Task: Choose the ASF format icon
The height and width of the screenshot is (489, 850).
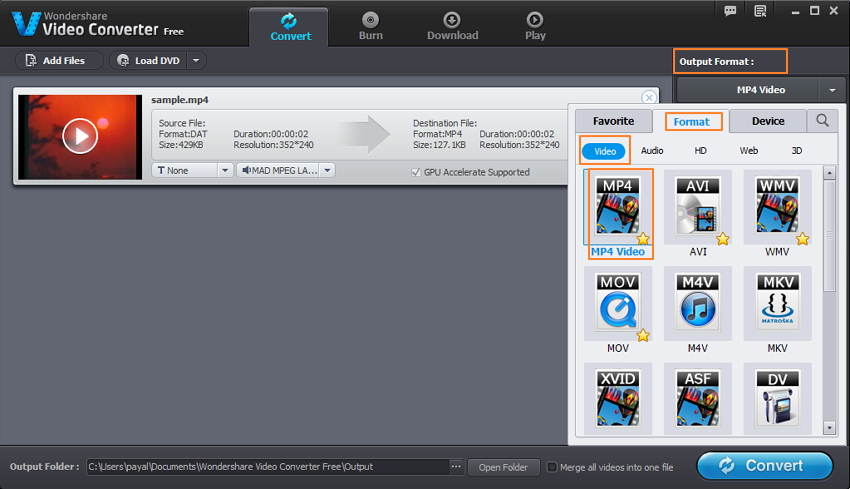Action: [x=697, y=400]
